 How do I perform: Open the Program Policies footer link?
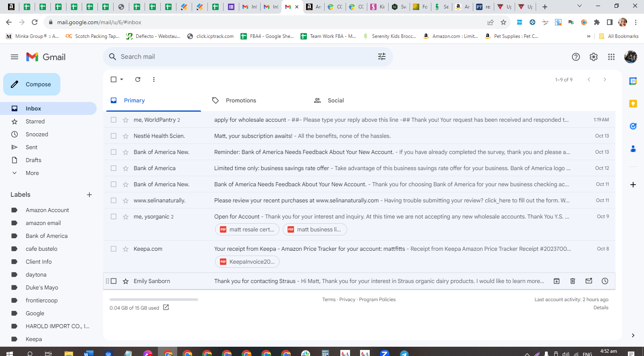click(x=377, y=300)
